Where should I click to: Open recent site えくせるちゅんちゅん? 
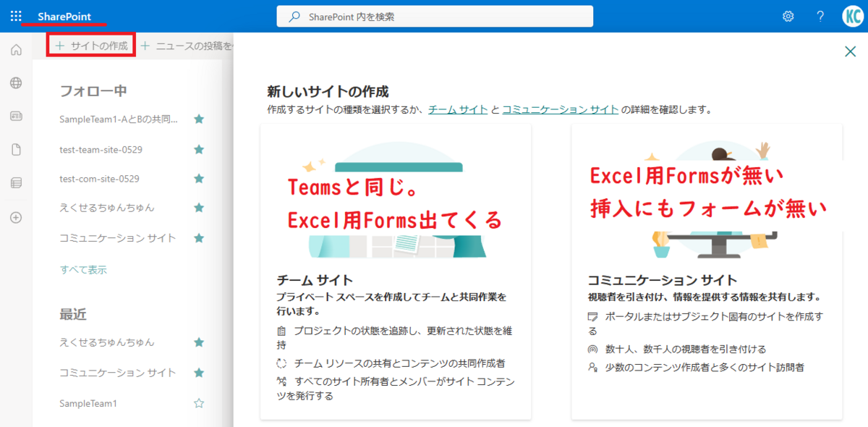[107, 342]
